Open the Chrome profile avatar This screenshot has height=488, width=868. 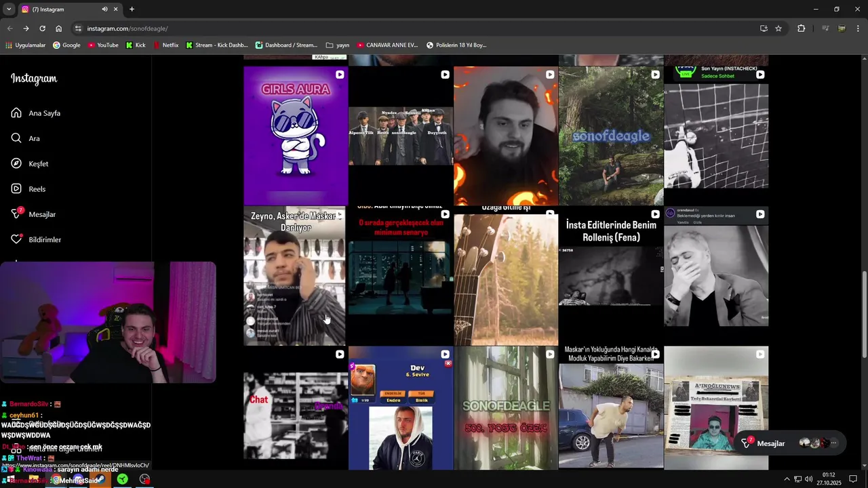[x=842, y=28]
